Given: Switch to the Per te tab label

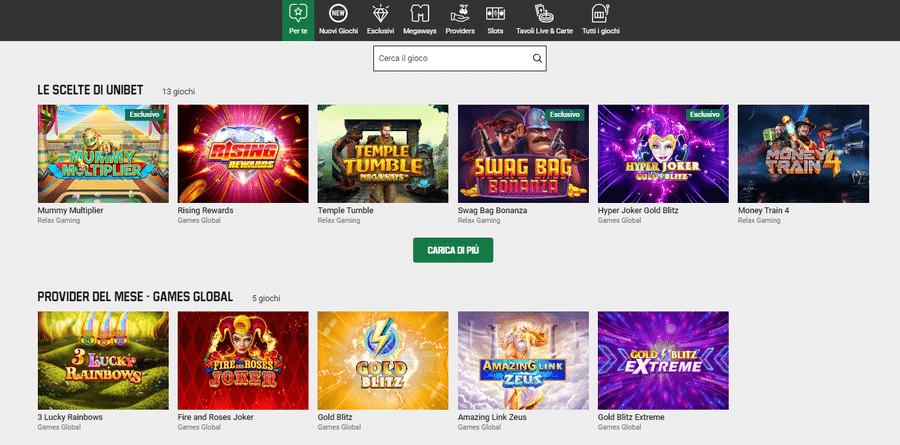Looking at the screenshot, I should click(298, 31).
